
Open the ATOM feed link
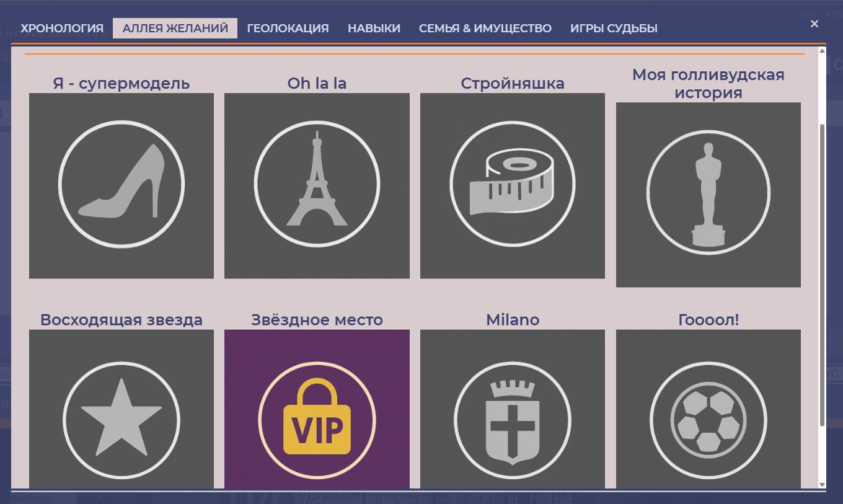point(832,13)
